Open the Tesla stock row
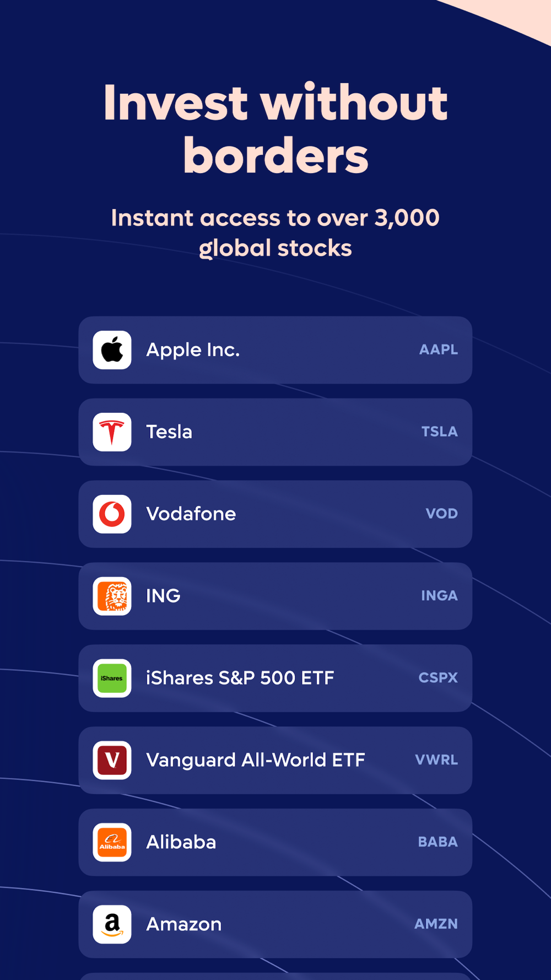Viewport: 551px width, 980px height. 275,432
